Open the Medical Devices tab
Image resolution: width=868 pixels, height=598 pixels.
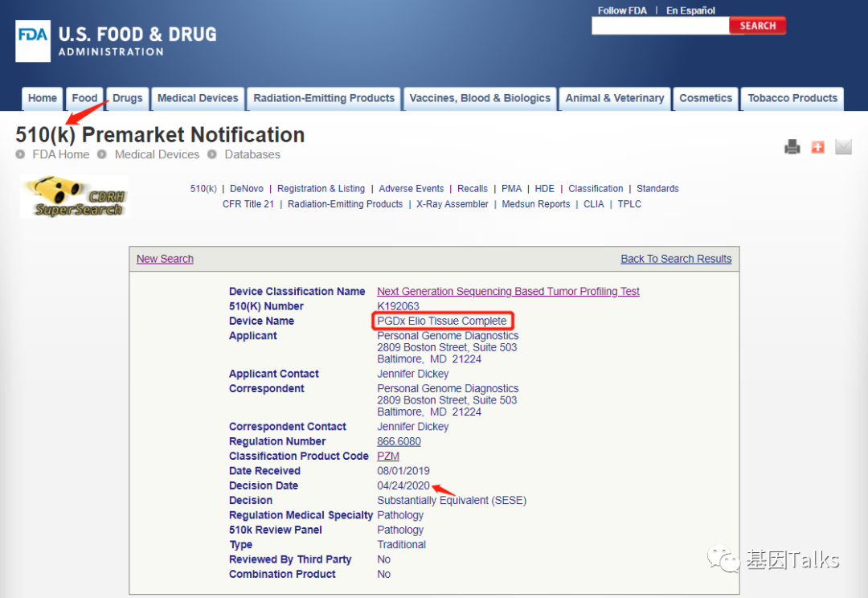(x=198, y=98)
